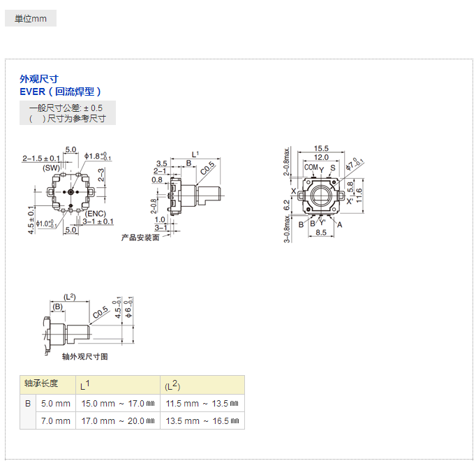
Task: Click the 13.5 mm ～ 16.5 mm cell
Action: point(202,421)
